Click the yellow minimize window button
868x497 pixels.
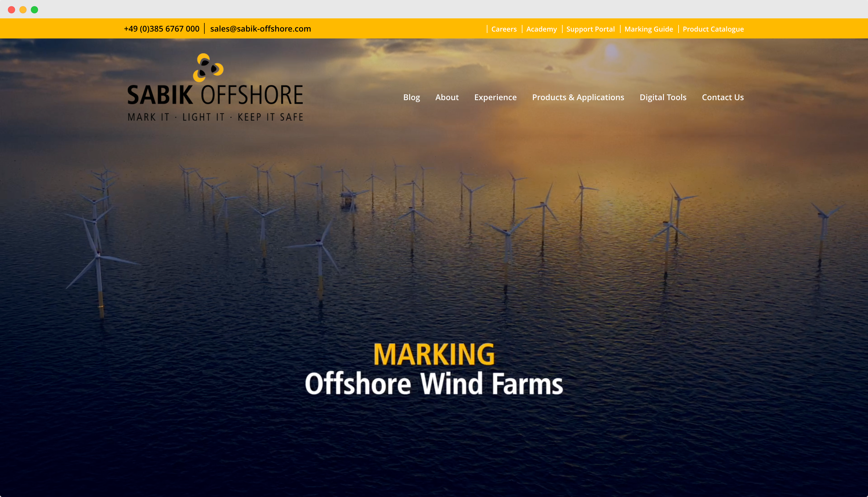tap(23, 9)
